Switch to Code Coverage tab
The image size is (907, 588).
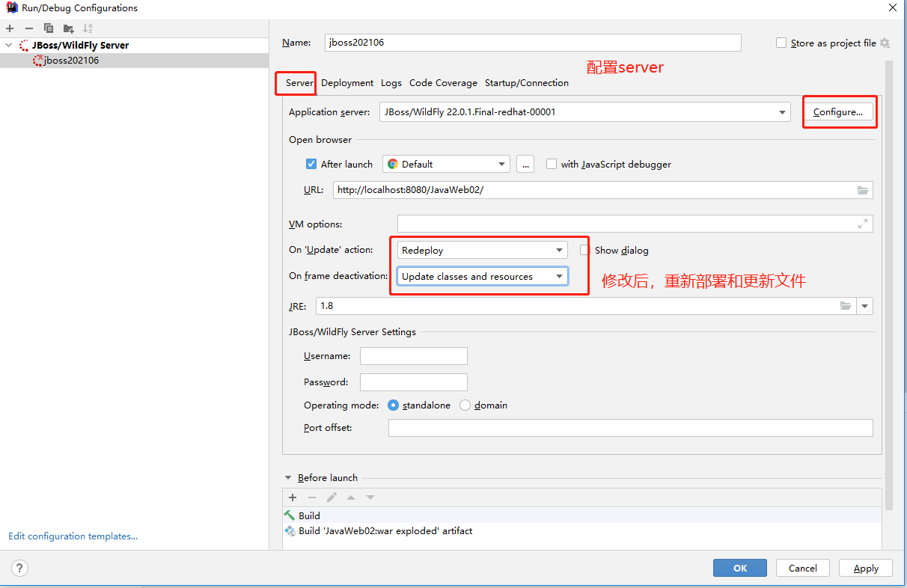[443, 83]
